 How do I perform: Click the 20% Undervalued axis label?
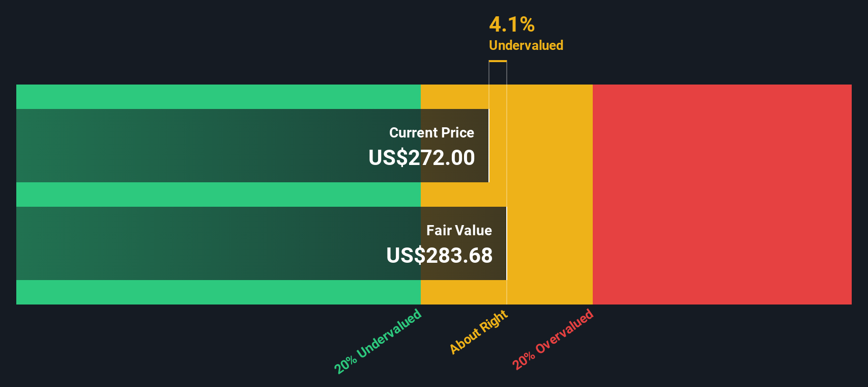pos(378,342)
